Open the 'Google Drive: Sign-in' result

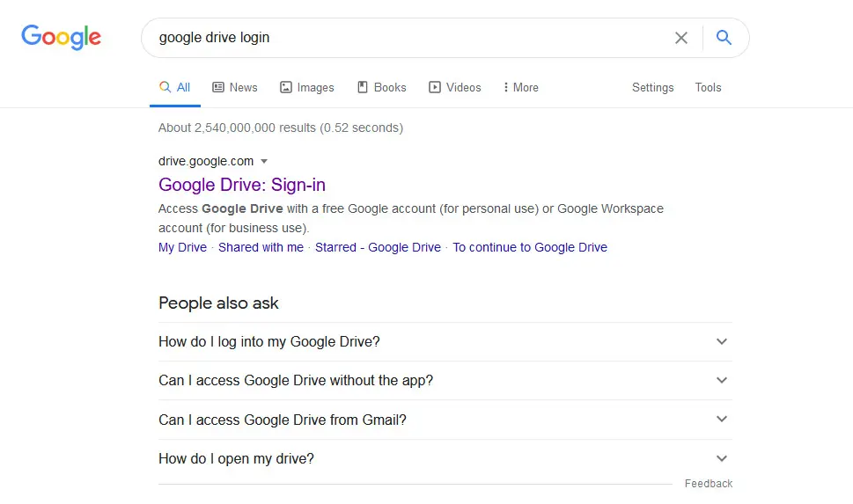pos(242,185)
